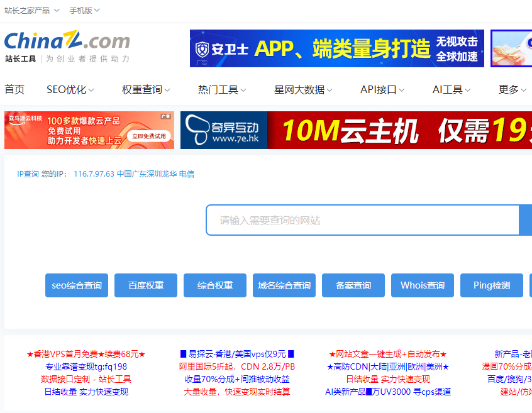Viewport: 532px width, 413px height.
Task: Open 大量收量，快速变现实时结算 link
Action: pyautogui.click(x=237, y=392)
